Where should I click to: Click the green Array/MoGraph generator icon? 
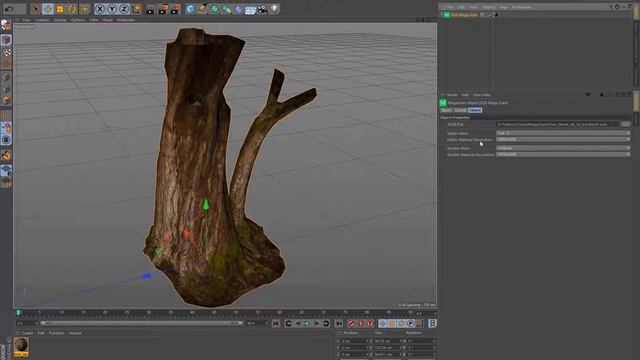pos(227,9)
